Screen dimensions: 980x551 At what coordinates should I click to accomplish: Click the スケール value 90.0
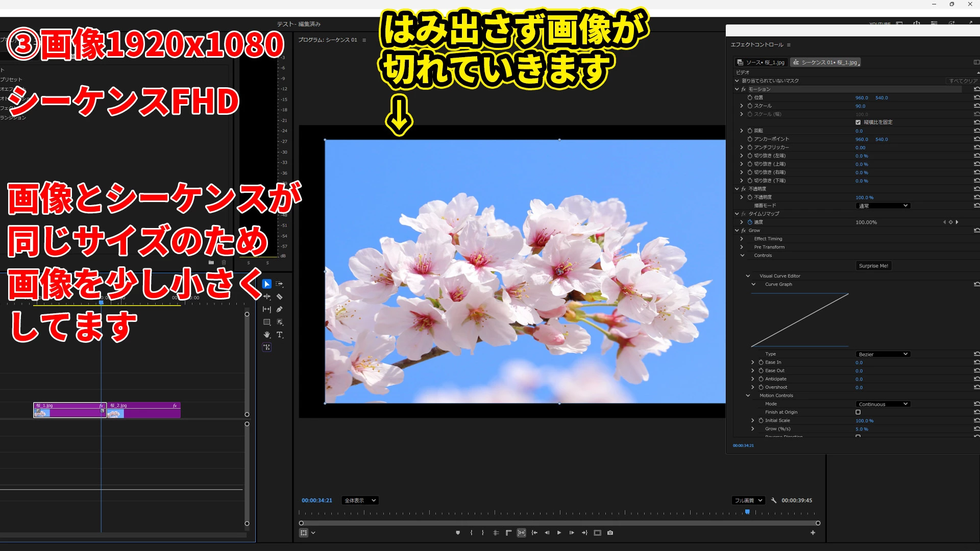click(860, 106)
